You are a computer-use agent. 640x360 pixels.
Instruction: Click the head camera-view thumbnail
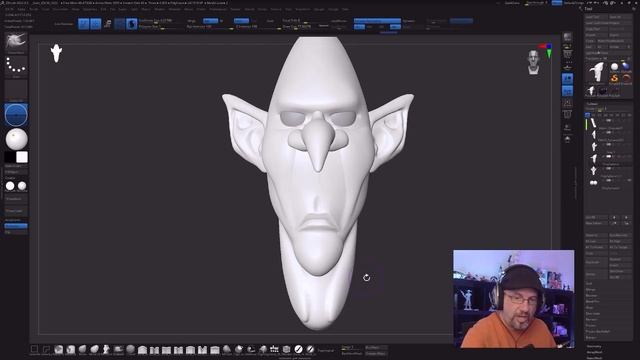tap(533, 62)
